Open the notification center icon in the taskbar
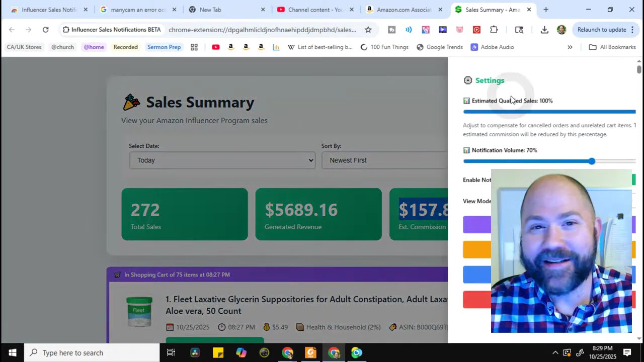 point(627,352)
